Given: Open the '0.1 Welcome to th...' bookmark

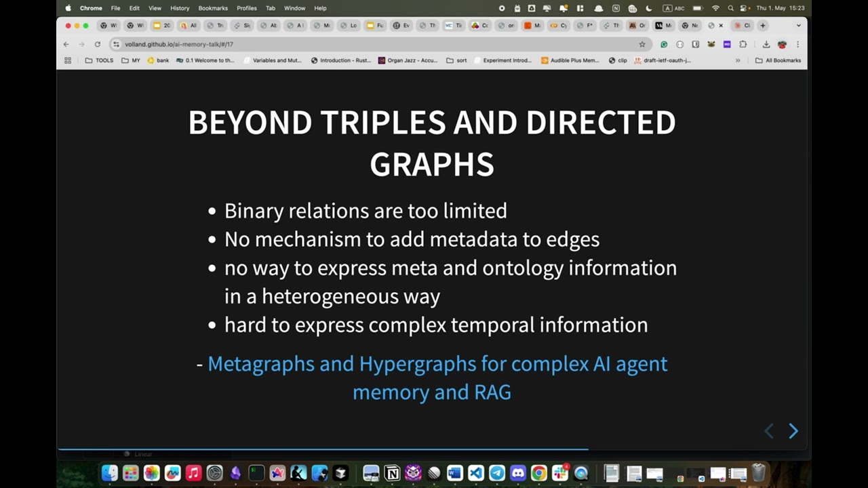Looking at the screenshot, I should click(205, 60).
